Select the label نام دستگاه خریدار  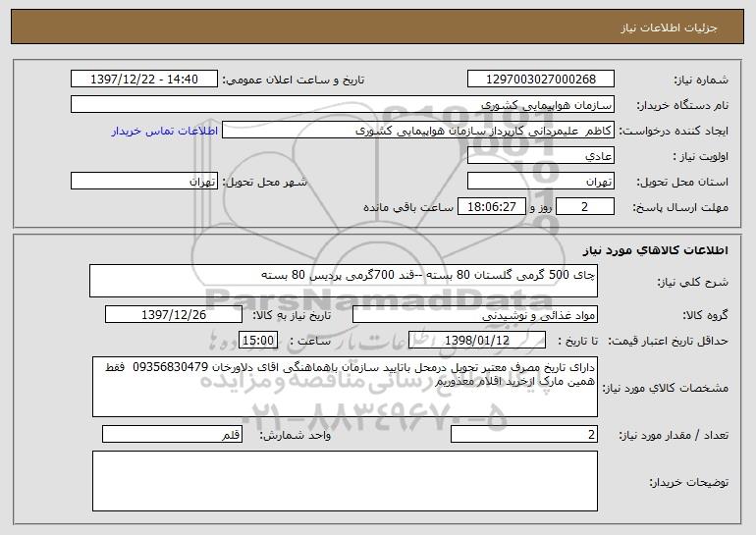[x=682, y=106]
